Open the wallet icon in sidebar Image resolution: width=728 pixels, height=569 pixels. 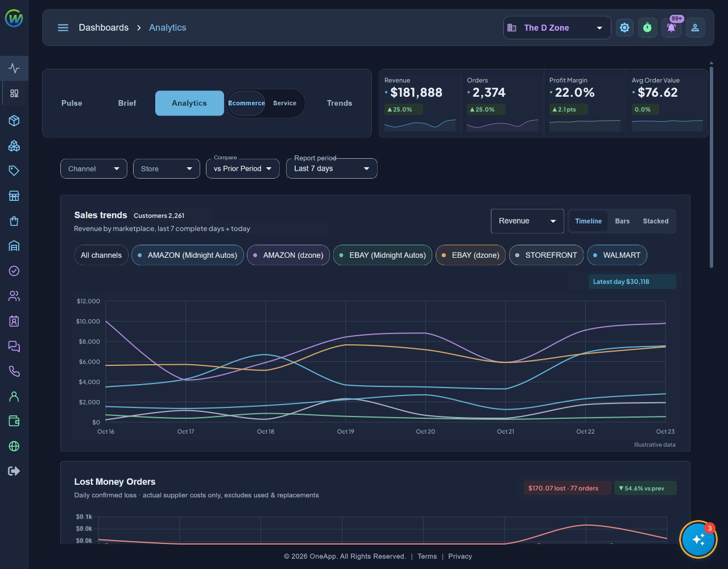(14, 421)
